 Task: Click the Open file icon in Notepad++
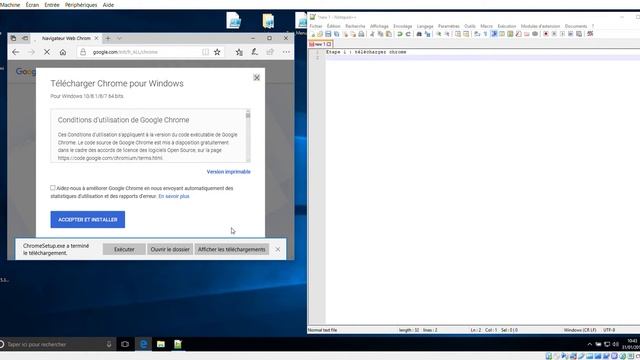click(320, 34)
